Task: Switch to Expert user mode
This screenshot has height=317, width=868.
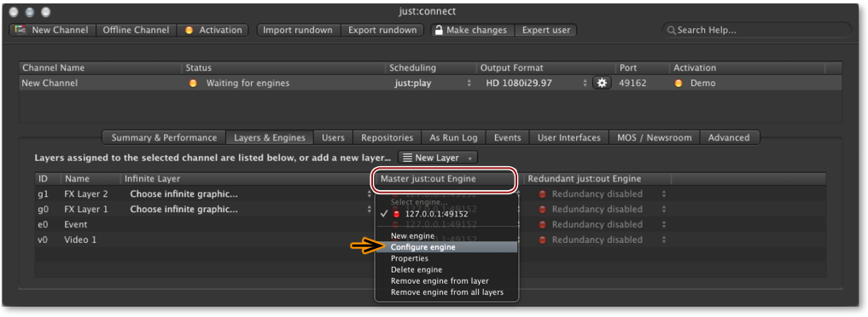Action: click(546, 31)
